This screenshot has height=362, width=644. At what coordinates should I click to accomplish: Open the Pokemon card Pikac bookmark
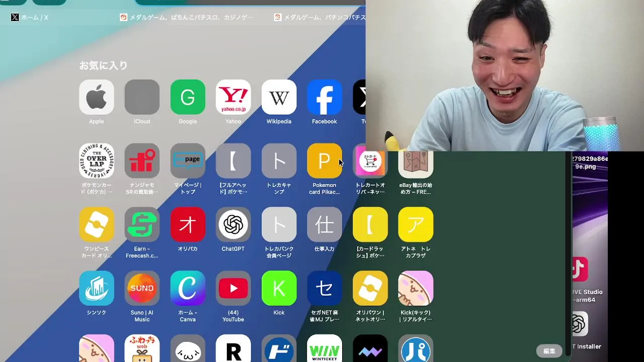click(325, 161)
